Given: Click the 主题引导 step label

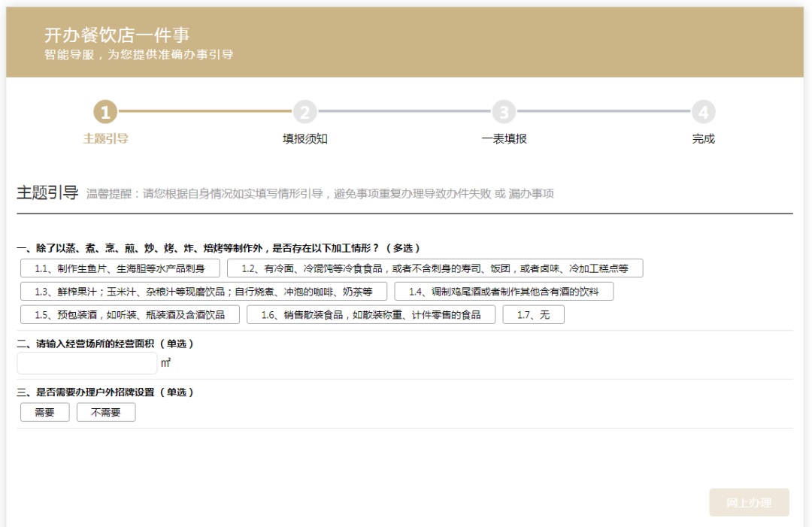Looking at the screenshot, I should coord(105,139).
